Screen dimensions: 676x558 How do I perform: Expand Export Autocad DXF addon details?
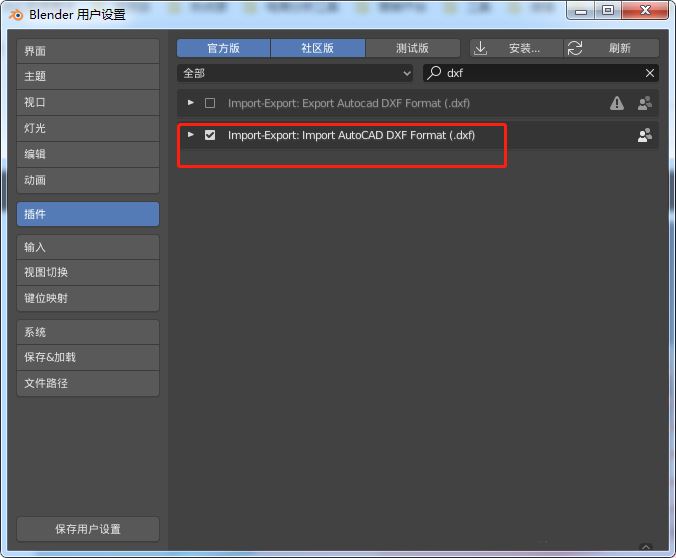click(x=191, y=103)
